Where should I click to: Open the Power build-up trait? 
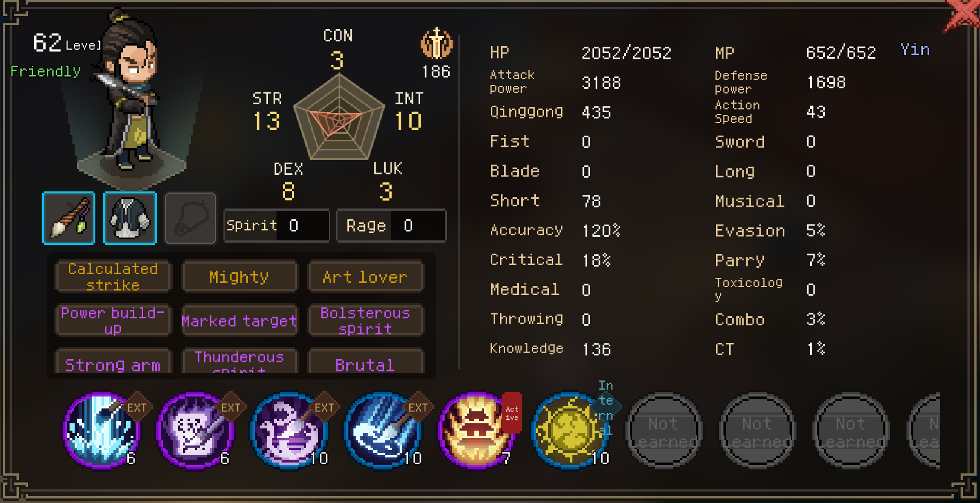coord(113,320)
